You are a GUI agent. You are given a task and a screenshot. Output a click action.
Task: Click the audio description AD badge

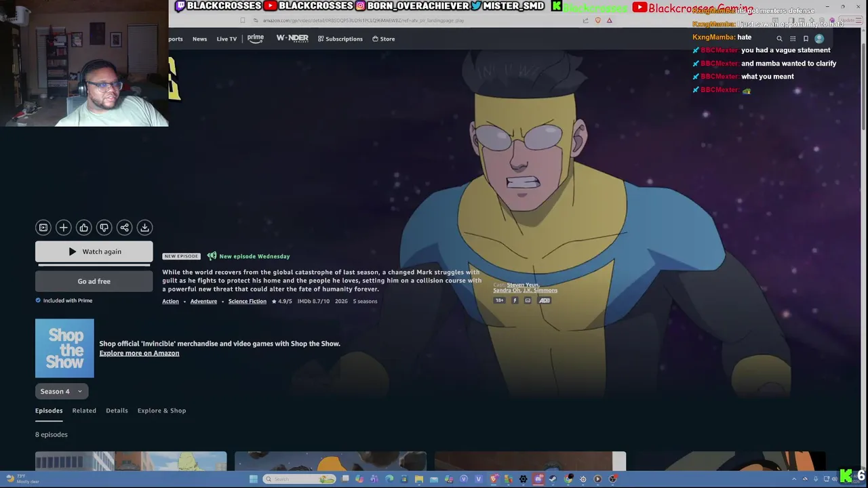544,300
